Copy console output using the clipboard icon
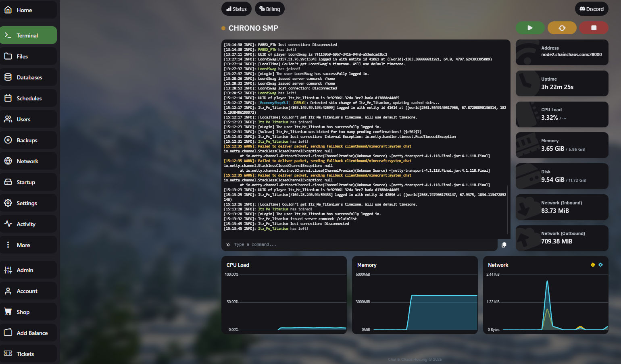 click(504, 245)
